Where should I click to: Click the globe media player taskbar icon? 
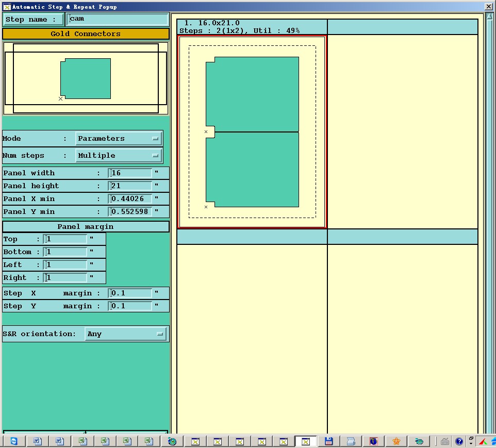[x=172, y=441]
